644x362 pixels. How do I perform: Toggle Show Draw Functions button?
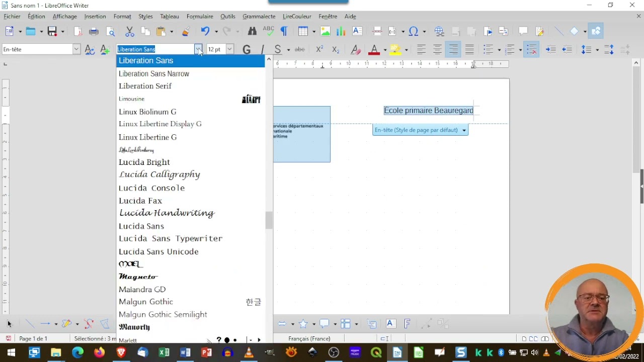coord(596,31)
